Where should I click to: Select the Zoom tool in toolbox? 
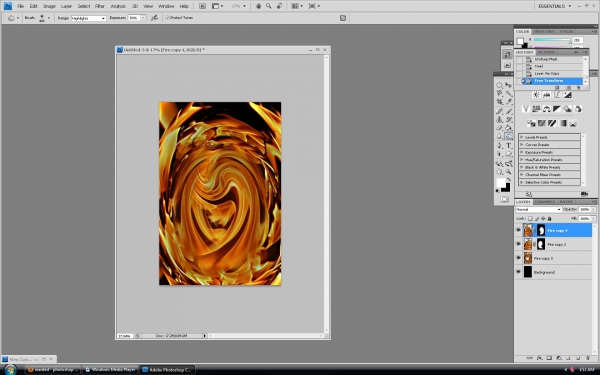(509, 171)
